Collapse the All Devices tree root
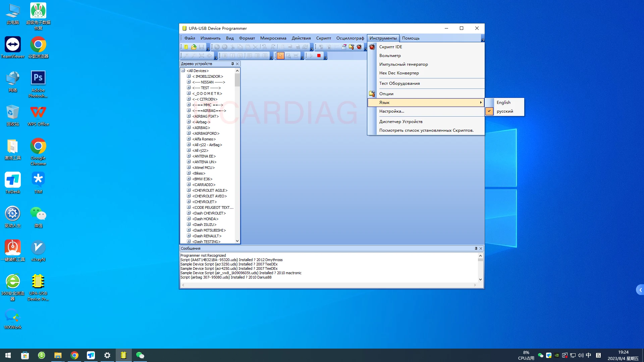 [183, 71]
